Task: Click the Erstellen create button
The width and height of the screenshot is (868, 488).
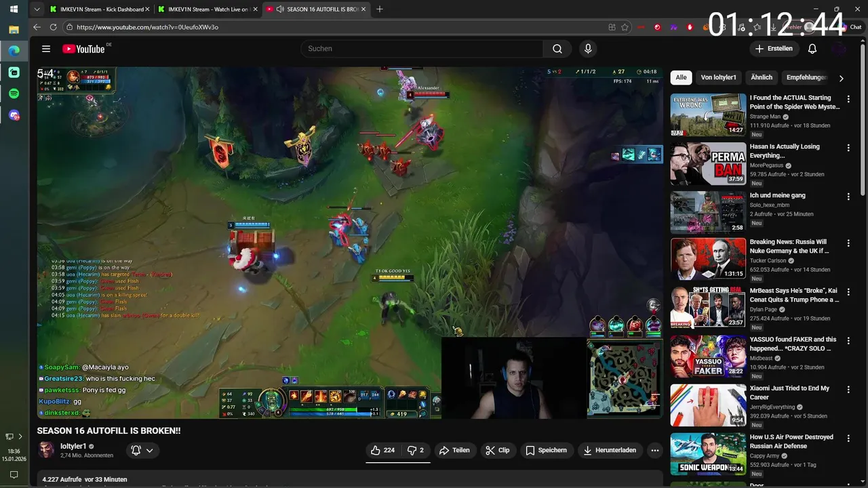Action: (x=774, y=49)
